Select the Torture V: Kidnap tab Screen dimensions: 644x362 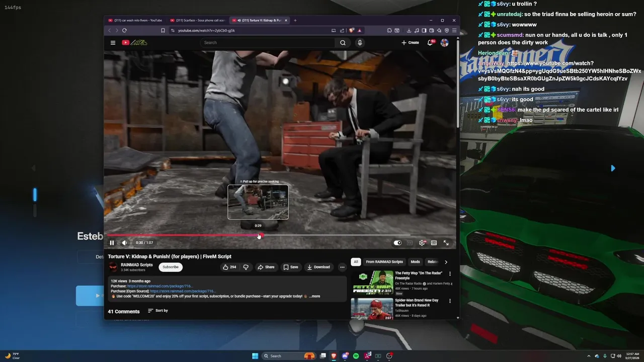(258, 20)
